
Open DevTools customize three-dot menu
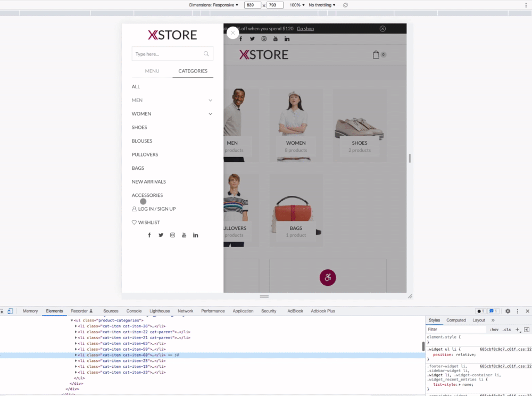[x=518, y=311]
